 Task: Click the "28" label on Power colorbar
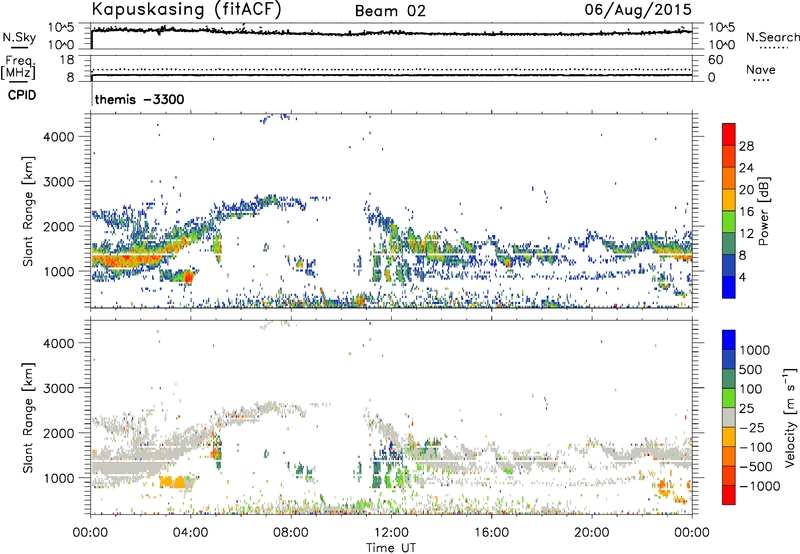point(746,146)
